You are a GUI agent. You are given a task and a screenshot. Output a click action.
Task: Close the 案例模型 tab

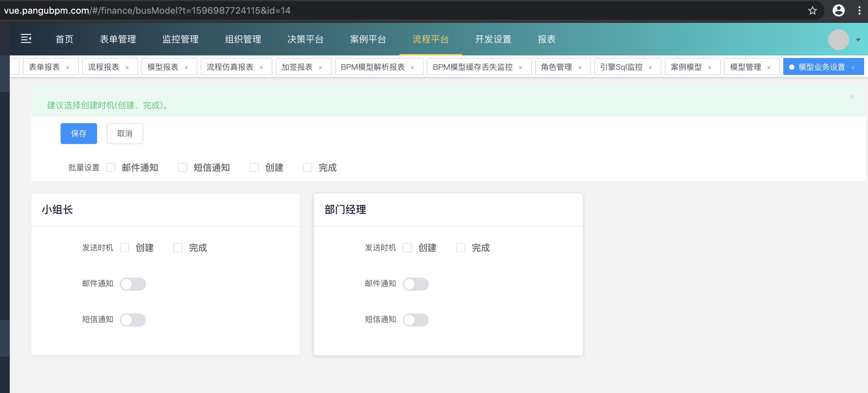pos(710,67)
